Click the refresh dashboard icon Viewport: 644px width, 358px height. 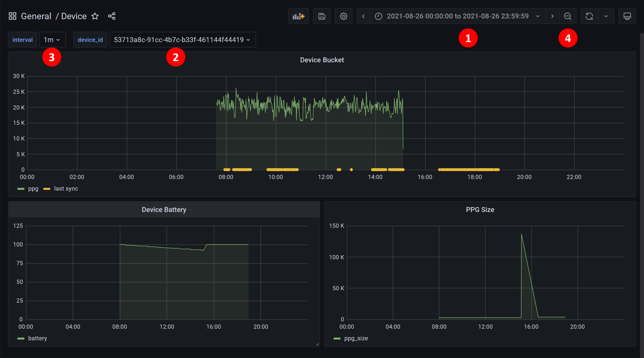click(x=589, y=16)
